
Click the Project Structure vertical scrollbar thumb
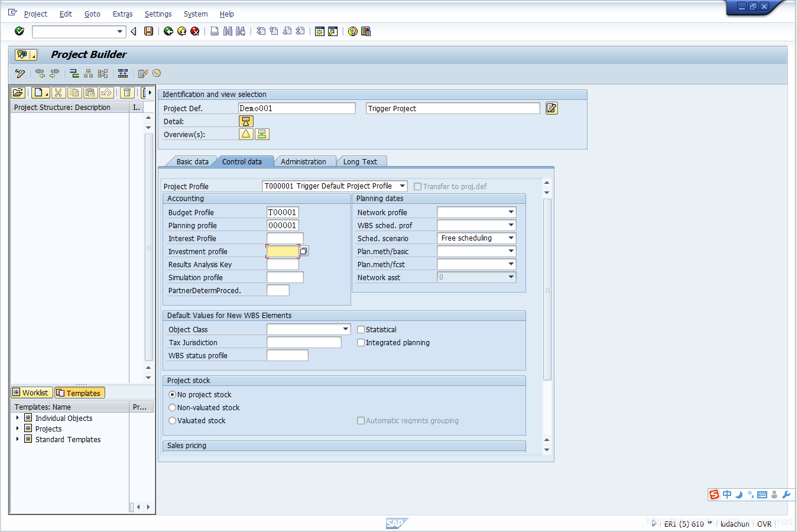pyautogui.click(x=148, y=247)
